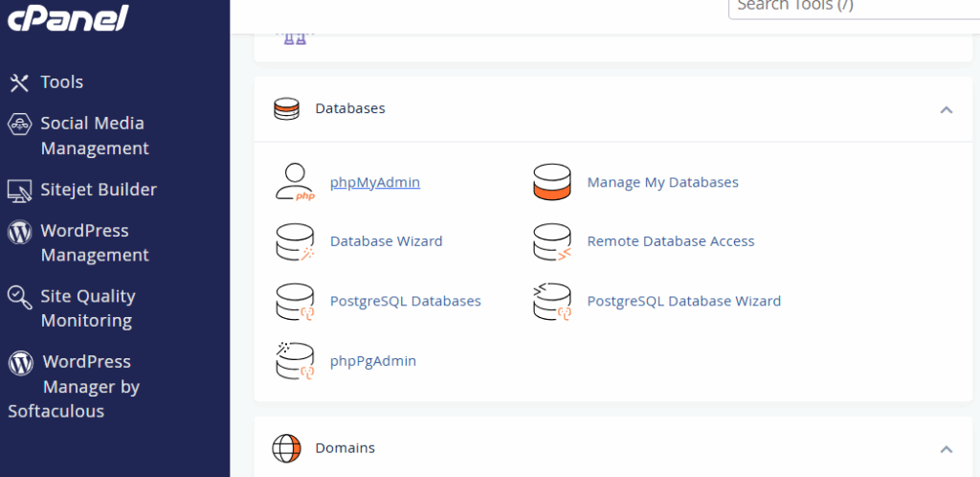Click the Databases section header icon
Image resolution: width=980 pixels, height=477 pixels.
tap(286, 109)
